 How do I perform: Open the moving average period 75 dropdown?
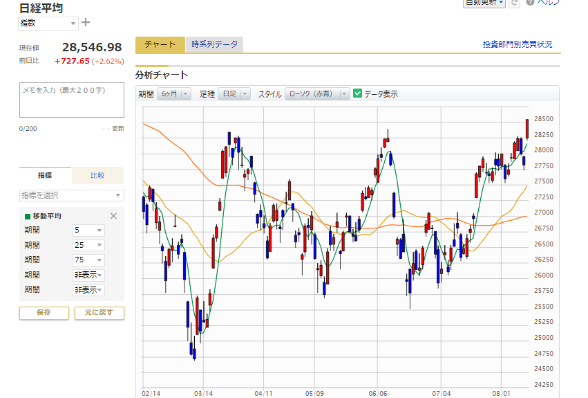(88, 260)
